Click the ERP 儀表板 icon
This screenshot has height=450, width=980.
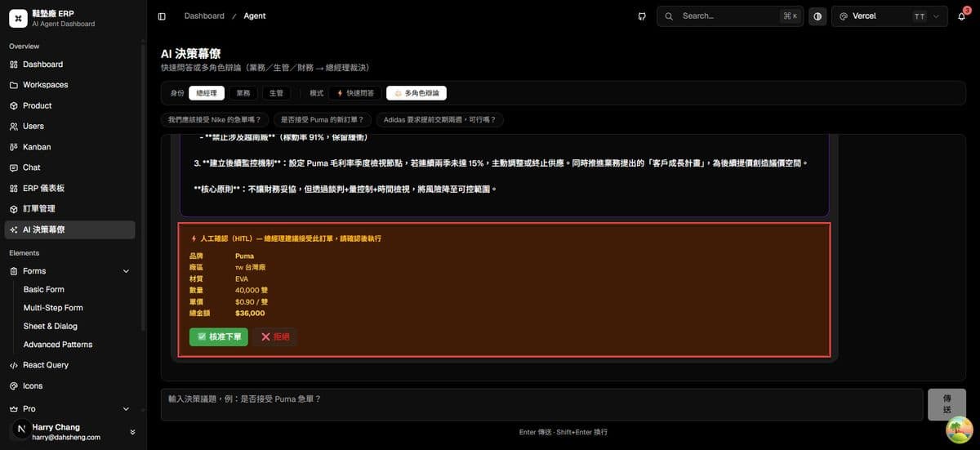14,188
